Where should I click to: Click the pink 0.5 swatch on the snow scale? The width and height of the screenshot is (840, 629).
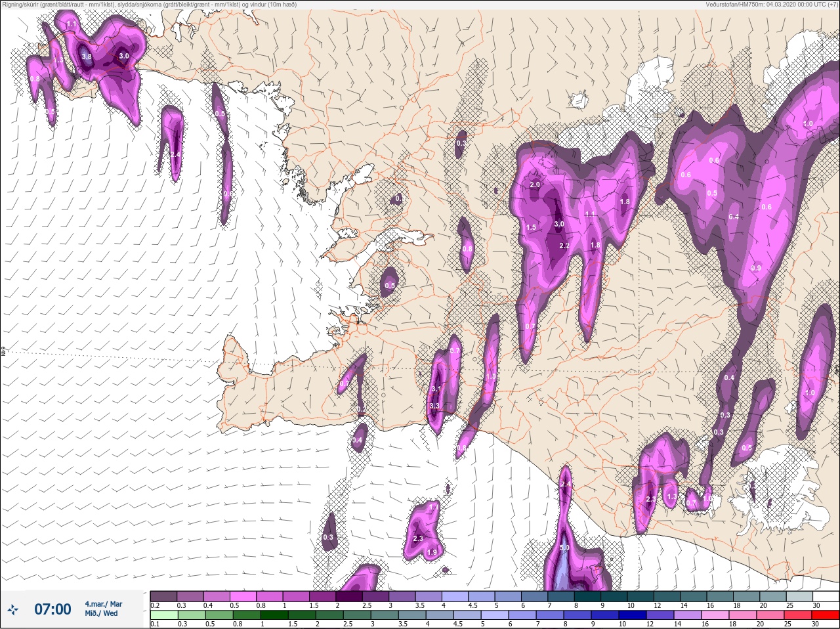coord(243,596)
